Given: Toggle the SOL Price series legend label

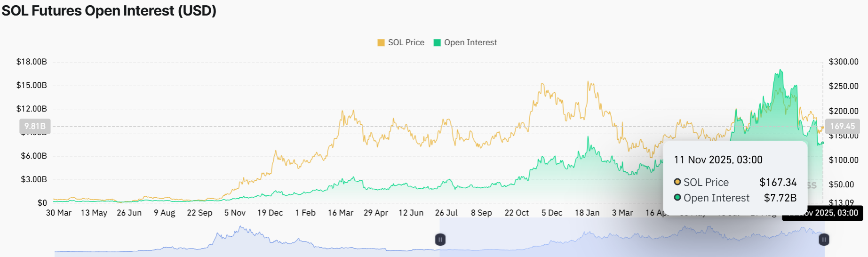Looking at the screenshot, I should (406, 43).
